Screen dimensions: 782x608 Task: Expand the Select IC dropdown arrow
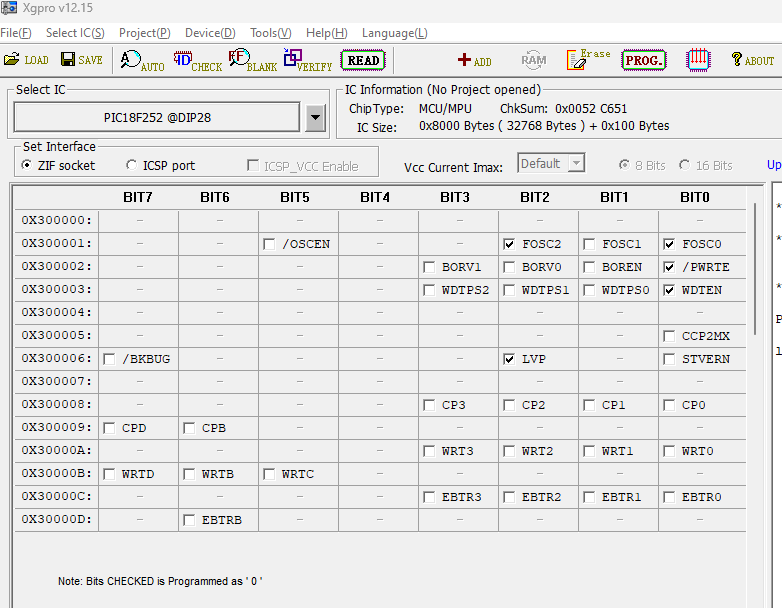point(316,117)
